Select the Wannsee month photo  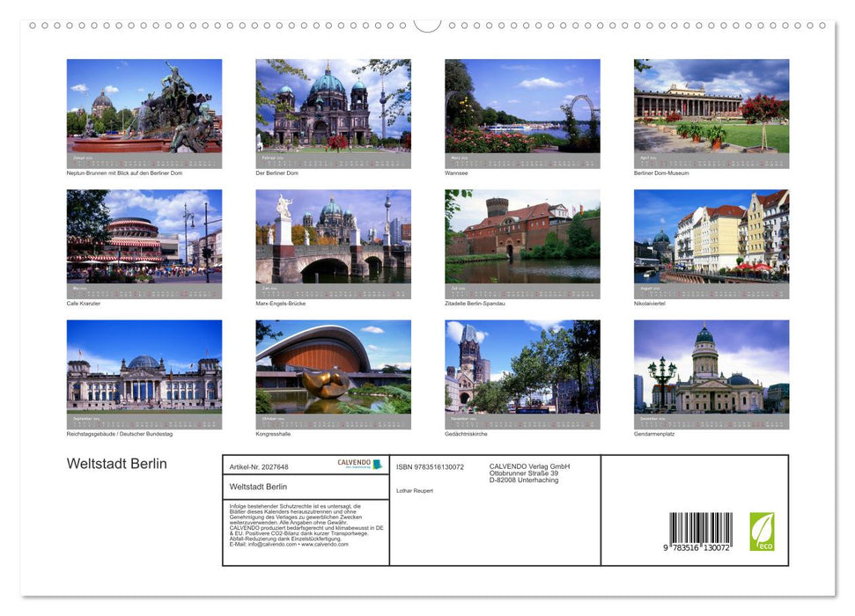pyautogui.click(x=522, y=106)
